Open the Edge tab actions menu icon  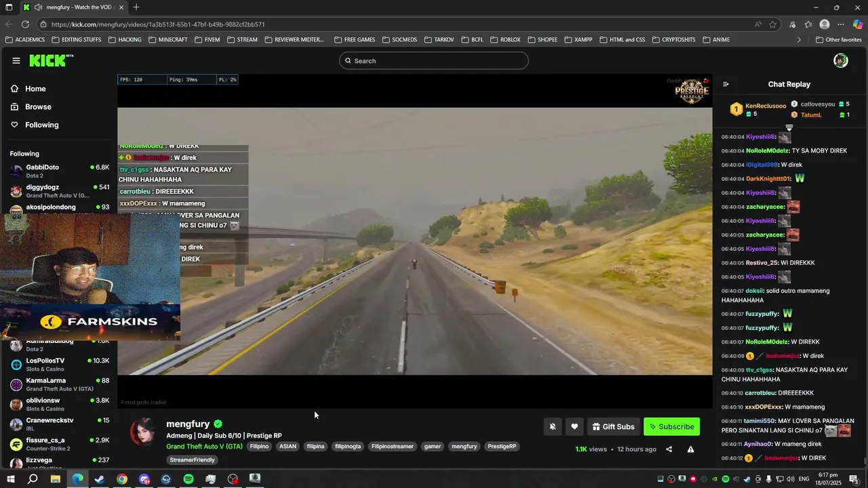[x=9, y=7]
